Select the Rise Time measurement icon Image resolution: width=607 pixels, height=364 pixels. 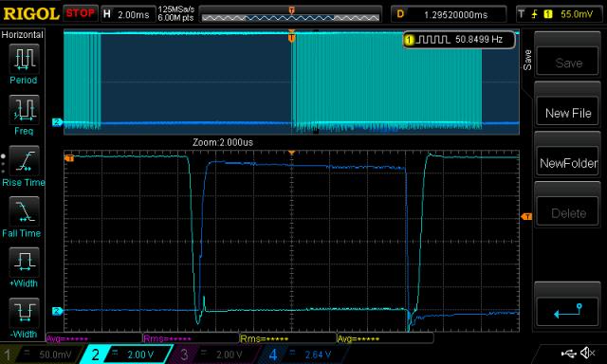tap(24, 161)
